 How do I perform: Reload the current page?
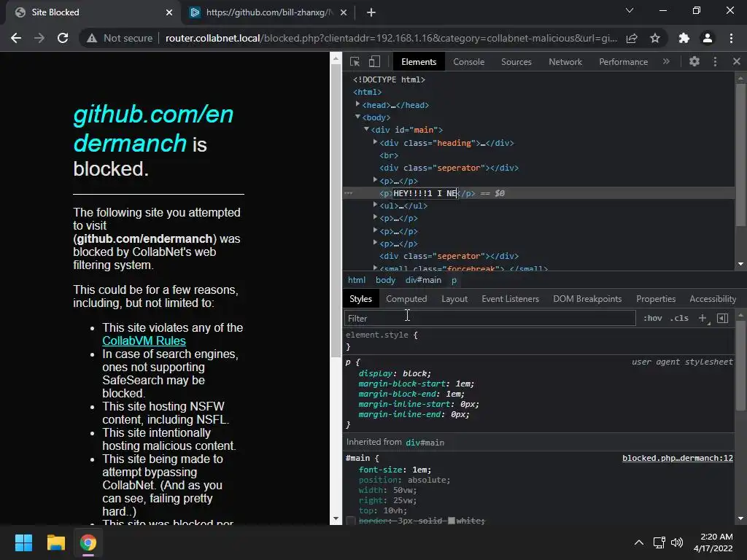pos(63,38)
